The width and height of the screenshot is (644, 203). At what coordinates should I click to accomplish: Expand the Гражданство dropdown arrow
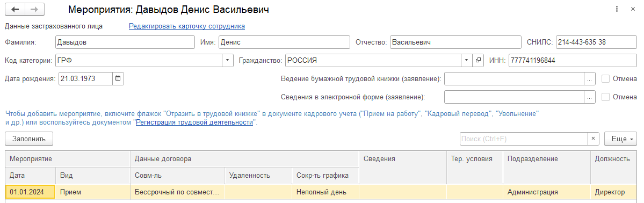(x=467, y=60)
